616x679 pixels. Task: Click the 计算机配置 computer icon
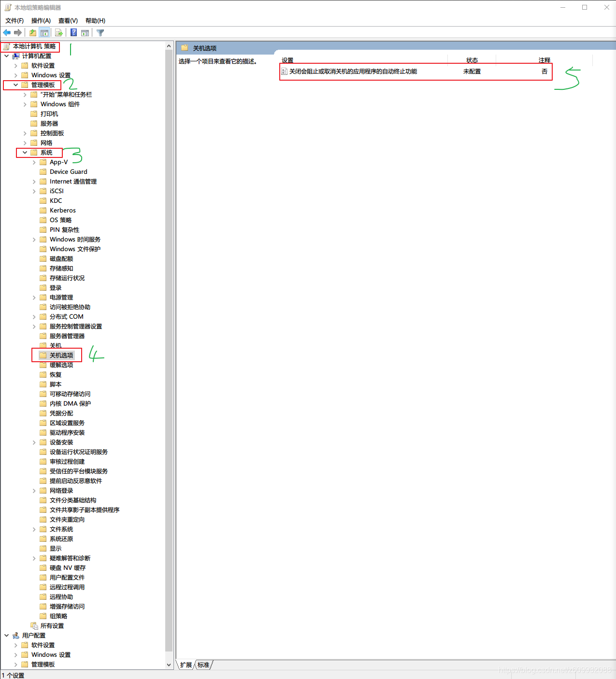coord(16,56)
